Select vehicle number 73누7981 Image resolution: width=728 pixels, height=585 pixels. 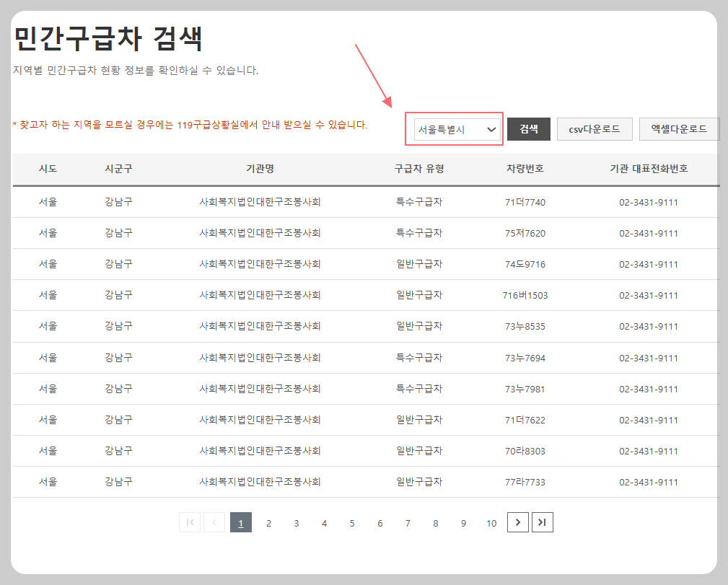[x=525, y=390]
